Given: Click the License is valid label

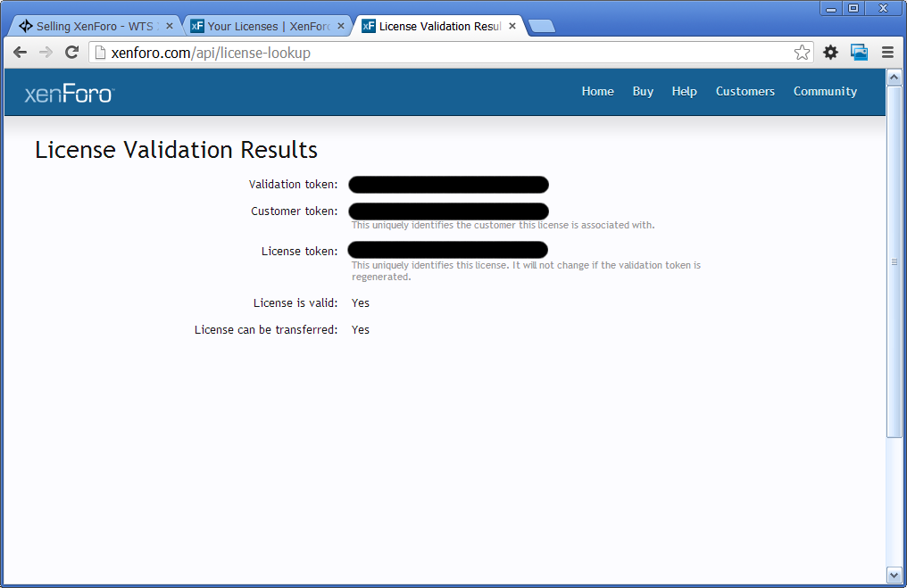Looking at the screenshot, I should (295, 303).
